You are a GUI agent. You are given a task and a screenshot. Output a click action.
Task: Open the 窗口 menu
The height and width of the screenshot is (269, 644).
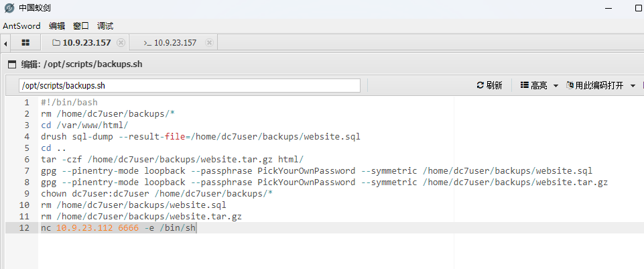(81, 26)
